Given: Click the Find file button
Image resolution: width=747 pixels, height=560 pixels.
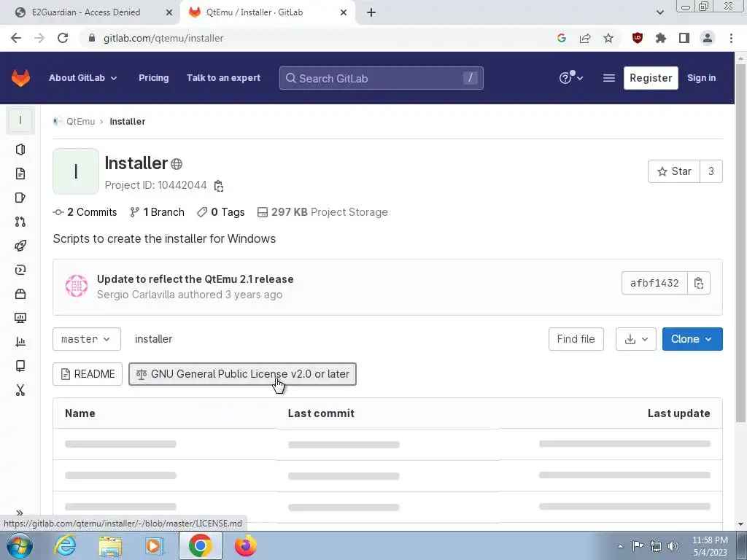Looking at the screenshot, I should 576,339.
